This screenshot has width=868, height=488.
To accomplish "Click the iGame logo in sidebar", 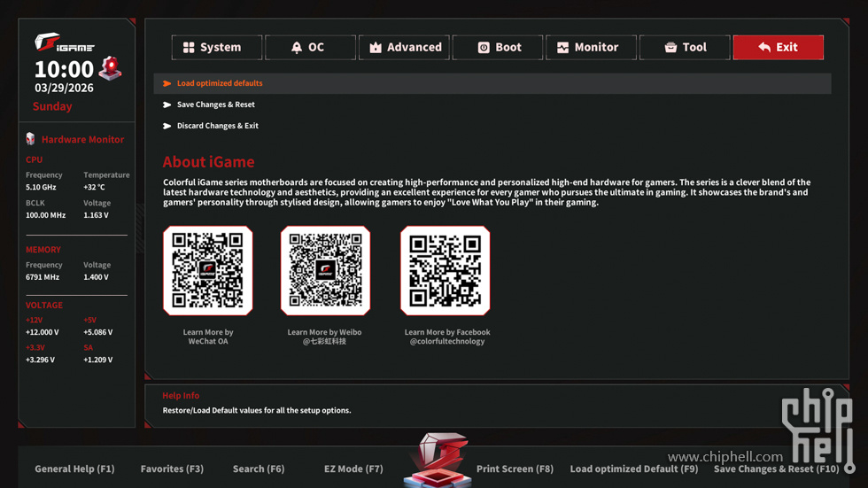I will 64,43.
